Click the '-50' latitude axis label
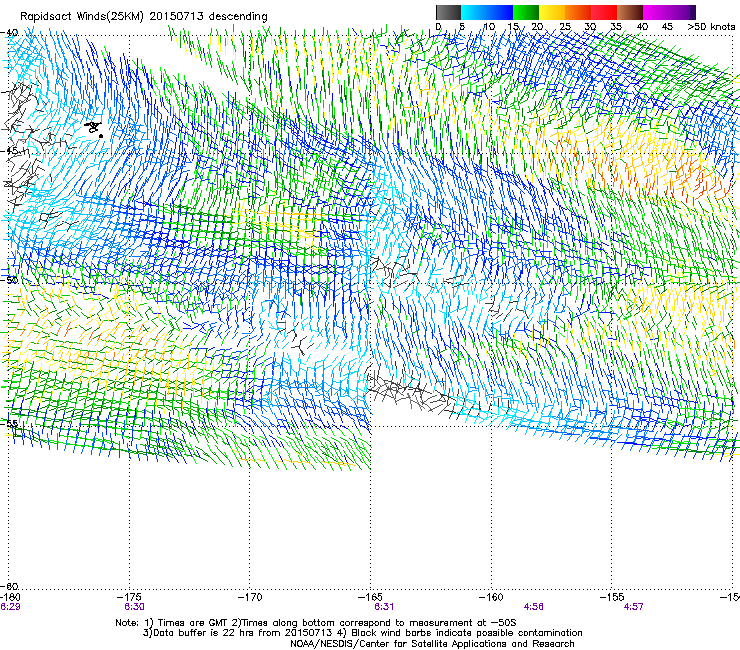 [9, 280]
